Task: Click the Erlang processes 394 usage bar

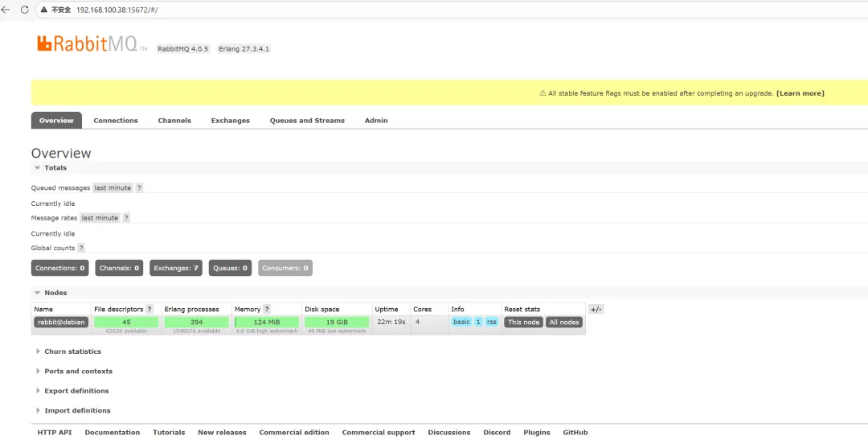Action: 197,323
